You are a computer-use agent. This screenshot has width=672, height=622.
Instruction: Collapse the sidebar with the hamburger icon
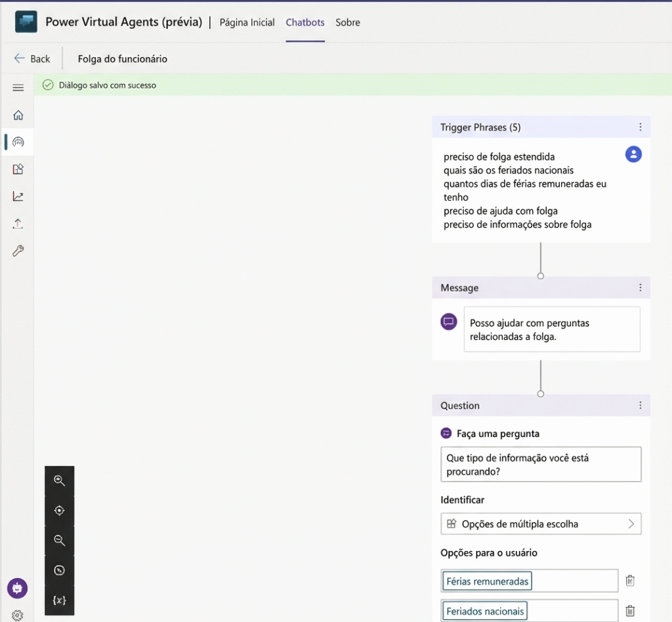[18, 87]
